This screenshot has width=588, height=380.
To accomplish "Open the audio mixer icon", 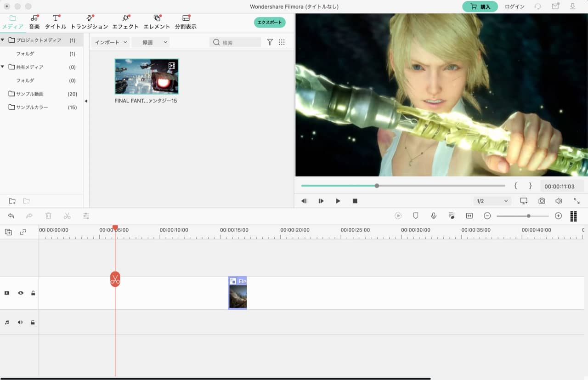I will click(x=452, y=216).
